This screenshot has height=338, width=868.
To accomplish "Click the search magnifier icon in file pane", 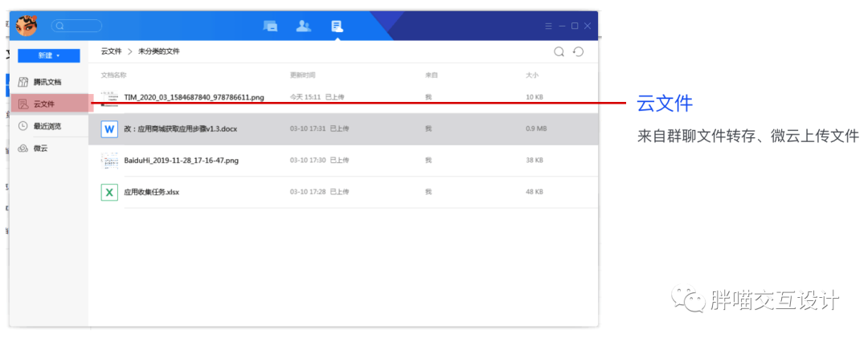I will coord(559,52).
